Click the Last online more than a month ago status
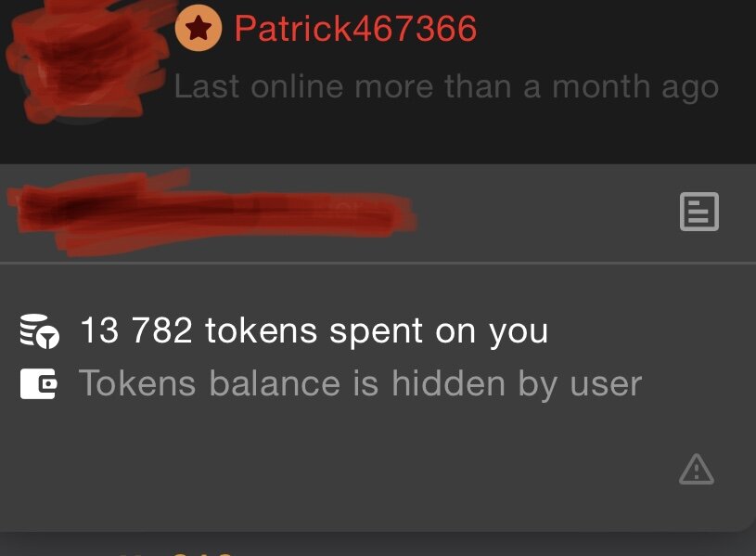The image size is (756, 556). pyautogui.click(x=446, y=87)
